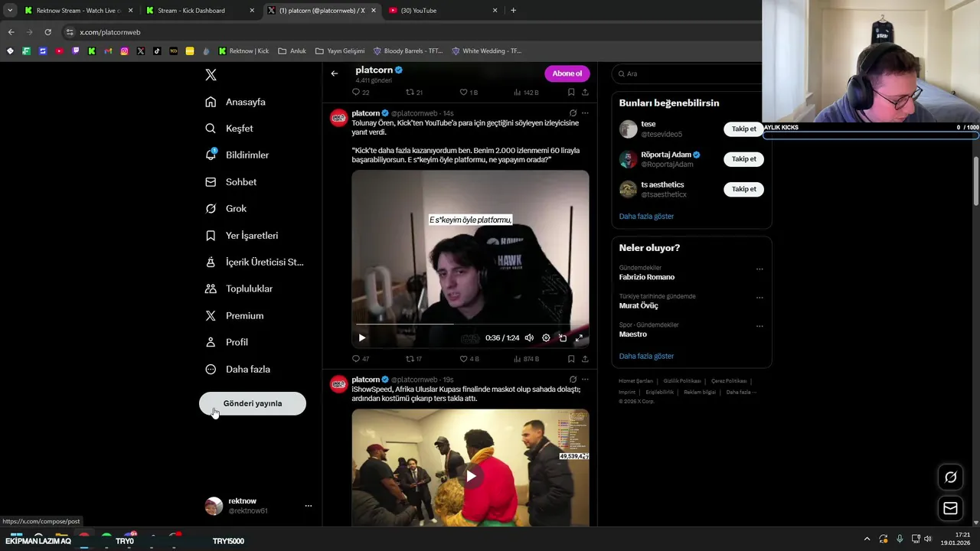Open the Anlık bookmark folder
The width and height of the screenshot is (980, 551).
pos(292,51)
